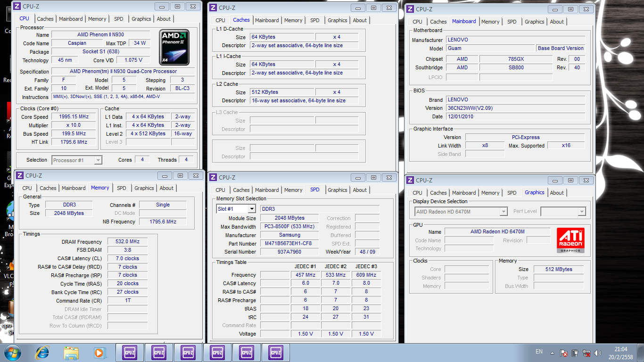Screen dimensions: 644x362
Task: Click the AMD Phenom II X4 logo
Action: pyautogui.click(x=174, y=47)
